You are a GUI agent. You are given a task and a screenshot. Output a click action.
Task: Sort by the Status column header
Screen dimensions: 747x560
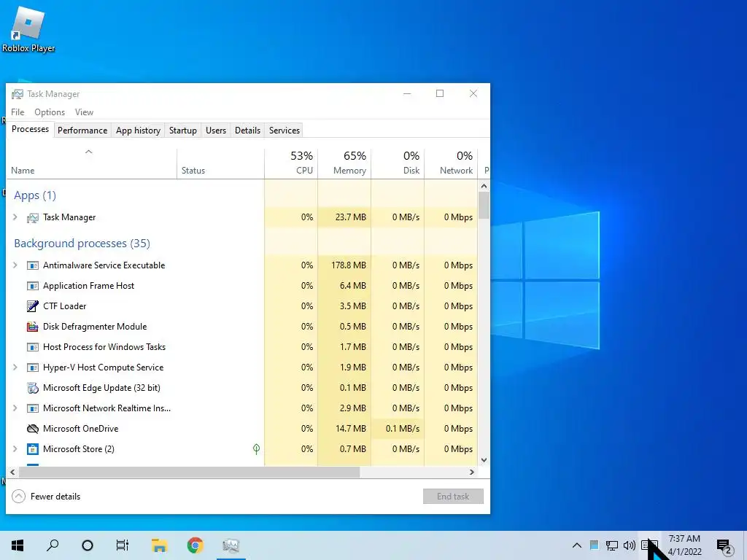tap(220, 163)
